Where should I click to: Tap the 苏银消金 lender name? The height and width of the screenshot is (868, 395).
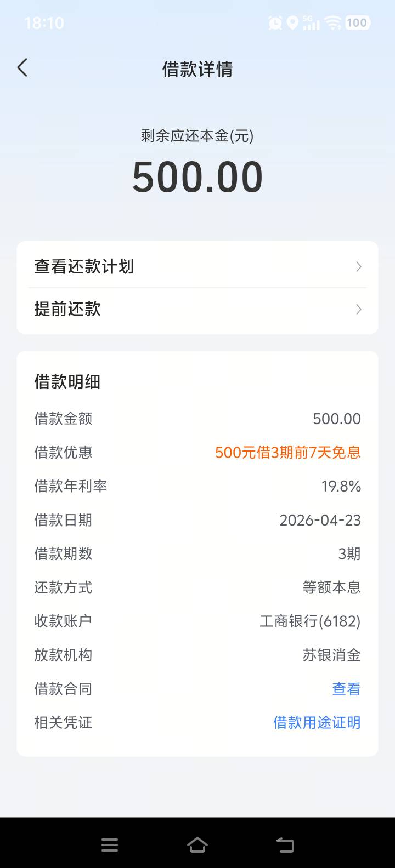pyautogui.click(x=331, y=655)
